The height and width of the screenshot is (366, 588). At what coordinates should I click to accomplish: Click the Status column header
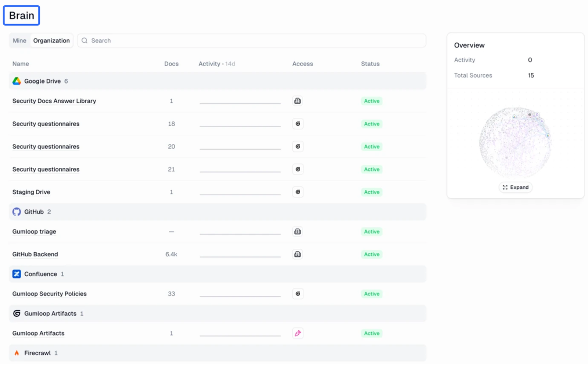370,64
